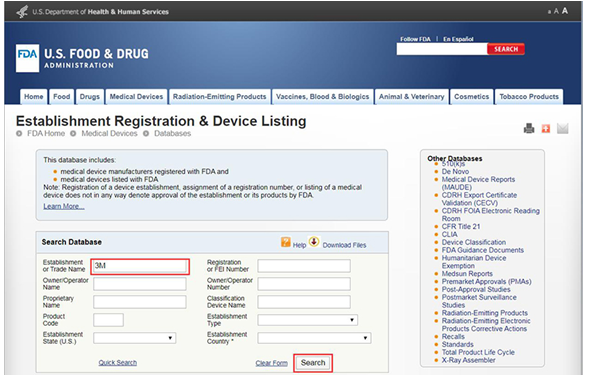Open Radiation-Emitting Products tab
Screen dimensions: 591x386
pyautogui.click(x=220, y=97)
